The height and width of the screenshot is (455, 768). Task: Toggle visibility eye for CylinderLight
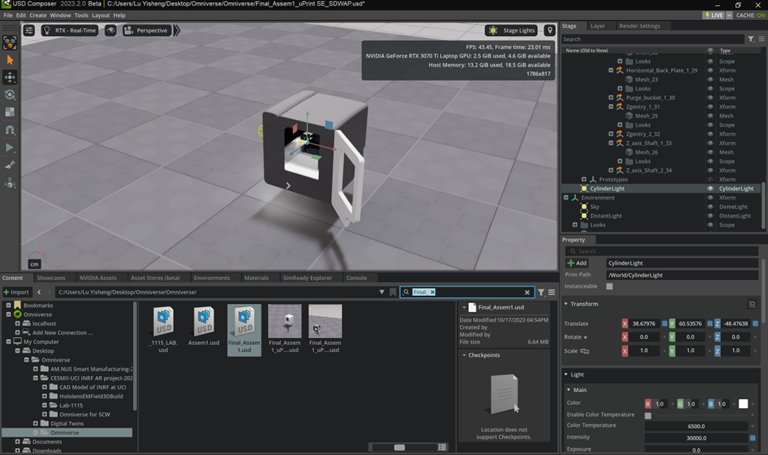click(x=710, y=189)
